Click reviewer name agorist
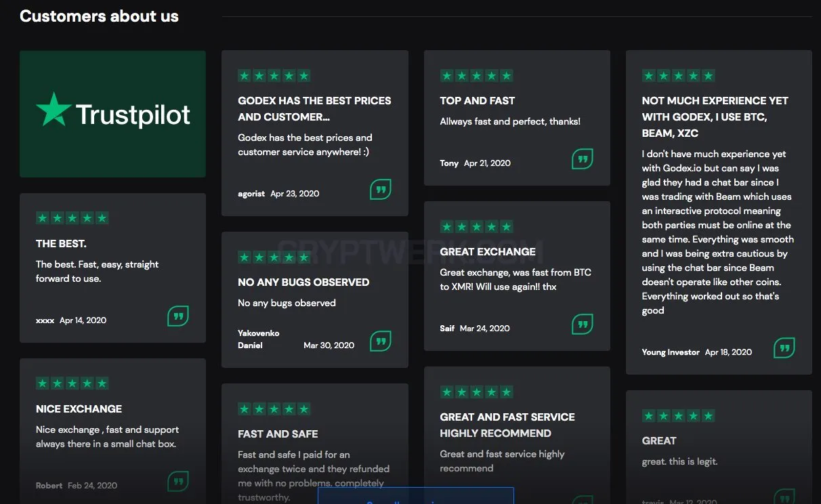The width and height of the screenshot is (821, 504). (x=251, y=194)
